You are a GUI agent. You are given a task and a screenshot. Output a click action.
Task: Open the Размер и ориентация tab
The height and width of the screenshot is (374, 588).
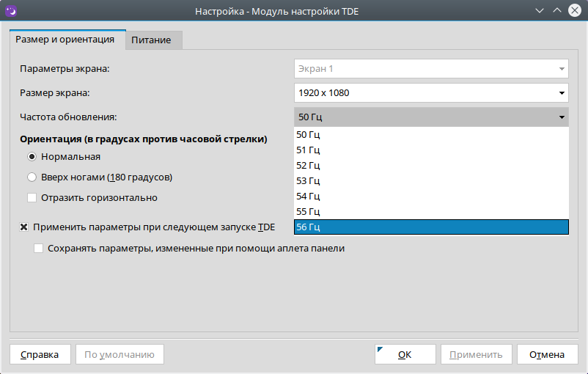[x=65, y=39]
